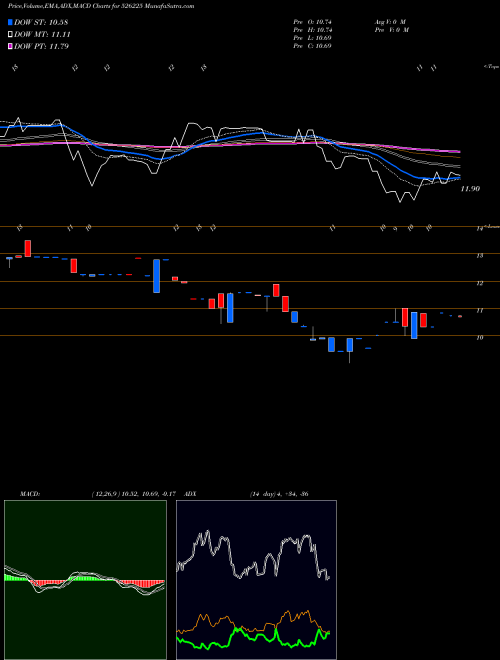Image resolution: width=500 pixels, height=660 pixels.
Task: Click the MACD parameters '(12,26,9)' values text
Action: tap(136, 494)
